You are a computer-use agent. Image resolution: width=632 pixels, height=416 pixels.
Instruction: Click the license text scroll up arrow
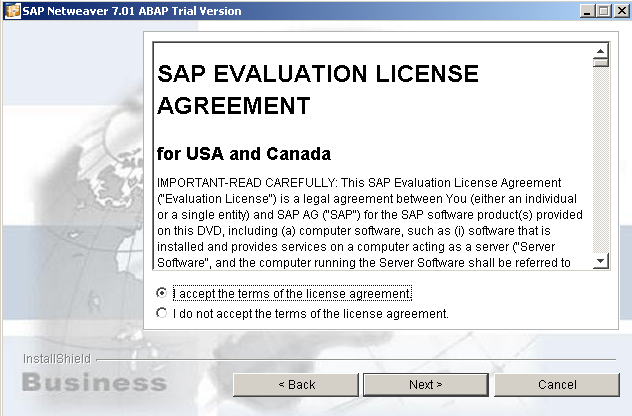(x=601, y=51)
